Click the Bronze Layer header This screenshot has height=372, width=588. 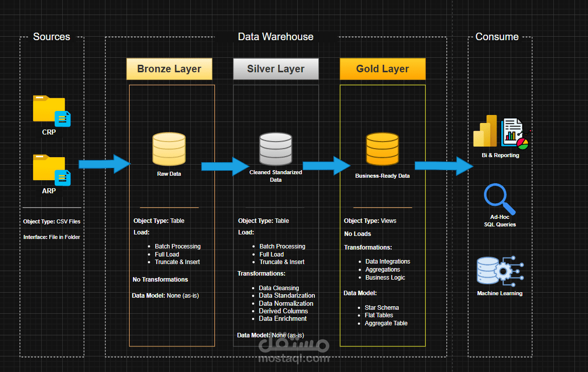coord(169,69)
